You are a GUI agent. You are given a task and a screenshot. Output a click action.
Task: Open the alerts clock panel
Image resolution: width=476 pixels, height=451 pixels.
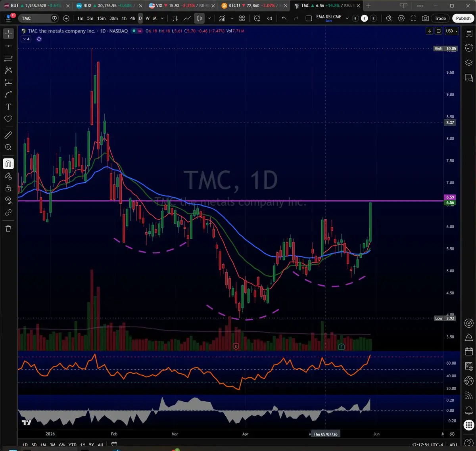point(468,48)
